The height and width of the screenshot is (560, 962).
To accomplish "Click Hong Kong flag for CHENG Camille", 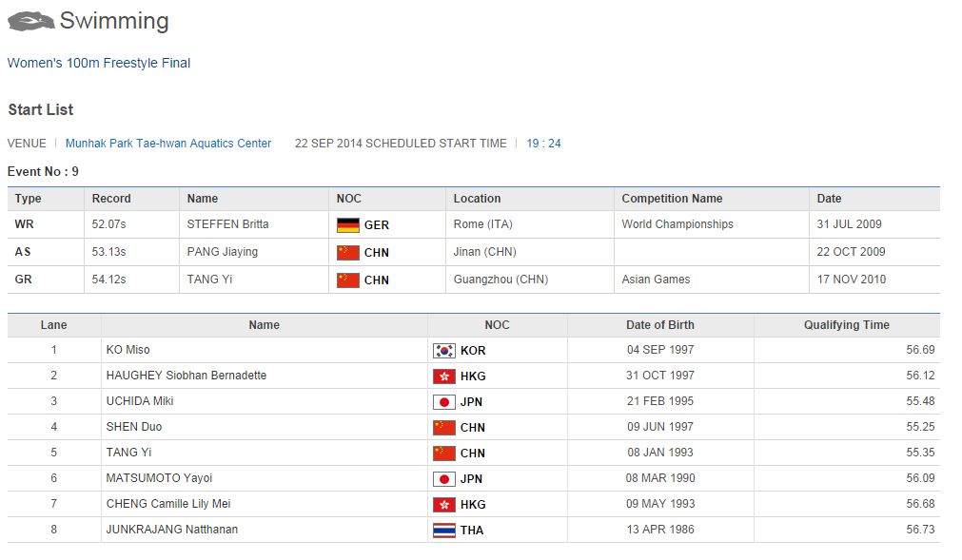I will (x=443, y=505).
